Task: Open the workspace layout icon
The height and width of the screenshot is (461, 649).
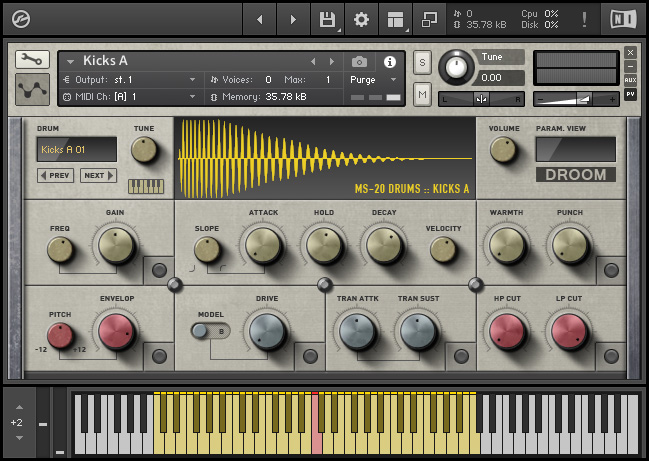Action: pyautogui.click(x=395, y=19)
